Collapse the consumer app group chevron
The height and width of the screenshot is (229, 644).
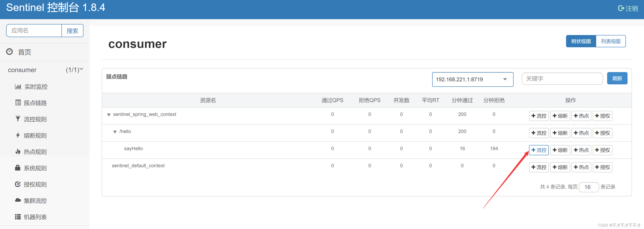pos(82,69)
